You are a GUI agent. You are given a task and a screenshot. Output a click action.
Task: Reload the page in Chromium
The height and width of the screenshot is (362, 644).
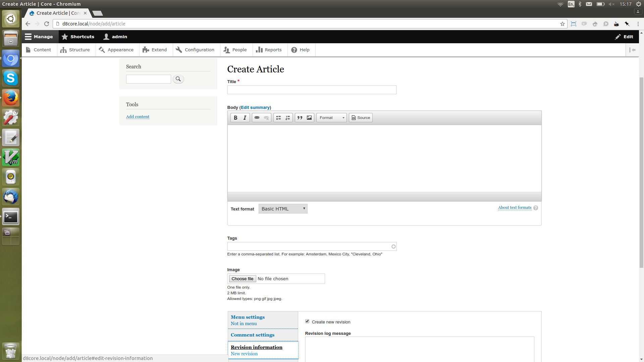click(x=47, y=24)
